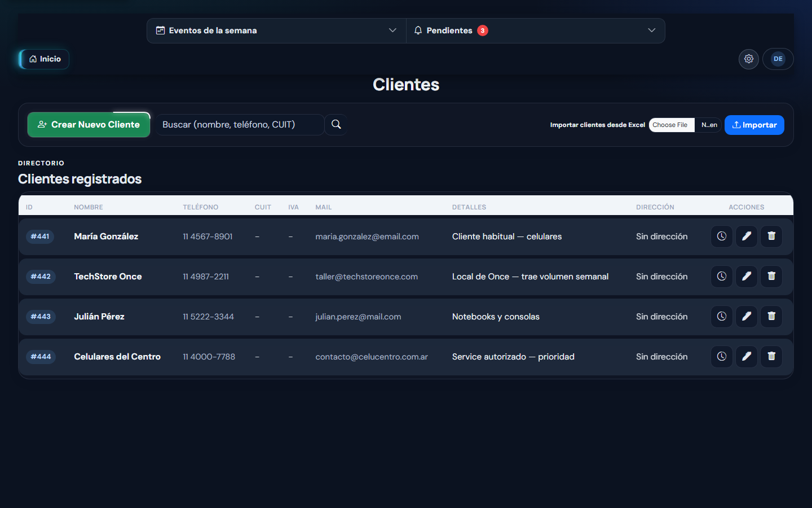Screen dimensions: 812x508
Task: Click the Pendientes bell icon
Action: (418, 30)
